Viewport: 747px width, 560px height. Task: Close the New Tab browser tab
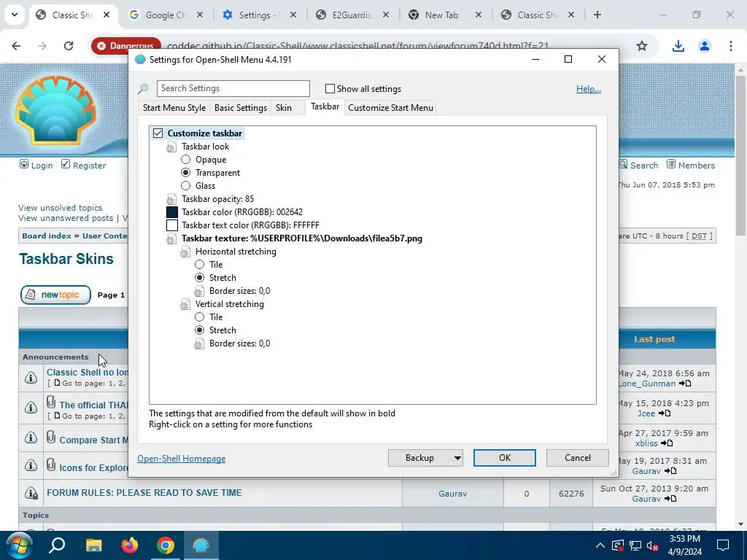(479, 15)
